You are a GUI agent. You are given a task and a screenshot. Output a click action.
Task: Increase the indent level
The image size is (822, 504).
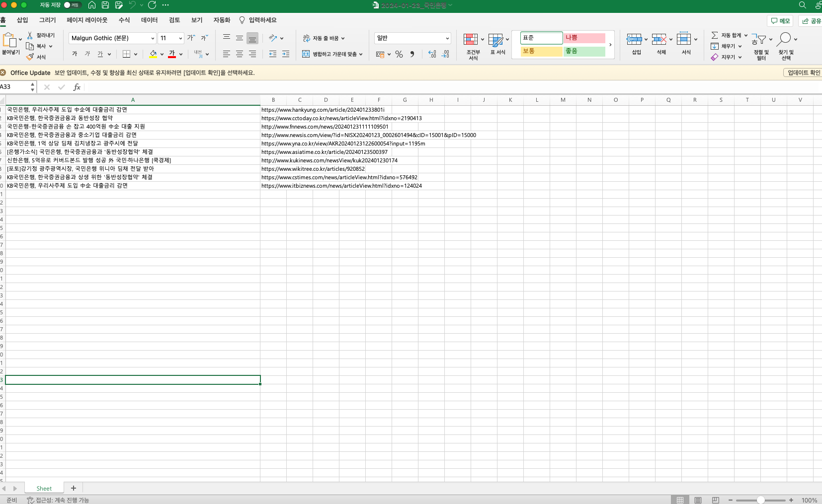286,54
